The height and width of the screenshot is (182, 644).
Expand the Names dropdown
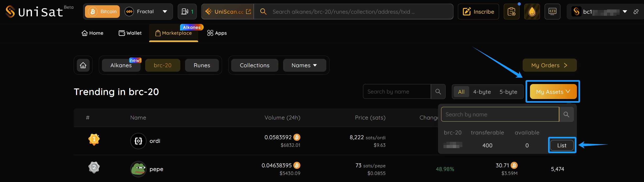pyautogui.click(x=304, y=65)
